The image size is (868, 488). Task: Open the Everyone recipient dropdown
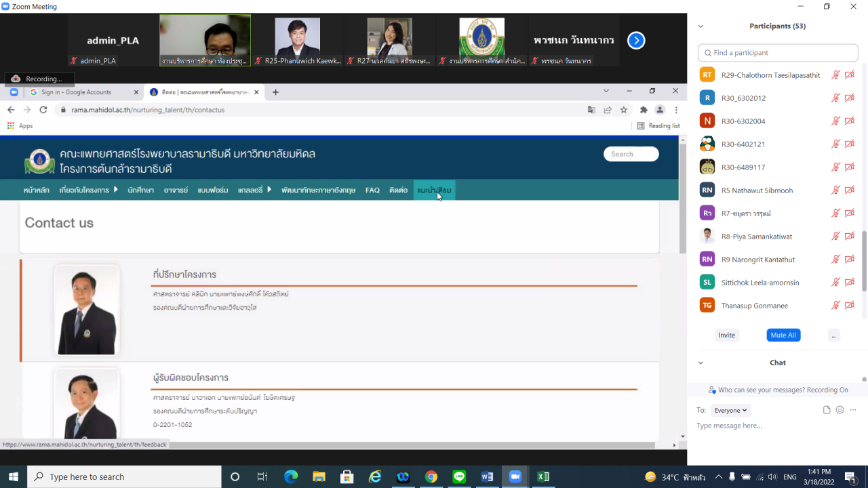(730, 410)
